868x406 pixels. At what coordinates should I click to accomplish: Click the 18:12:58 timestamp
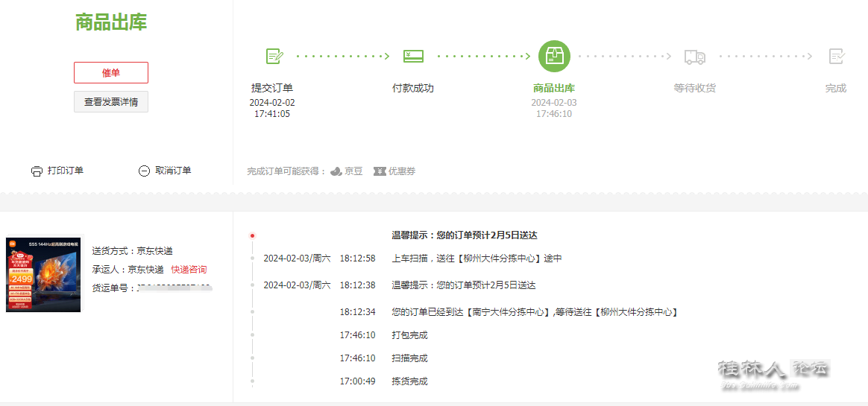coord(358,258)
